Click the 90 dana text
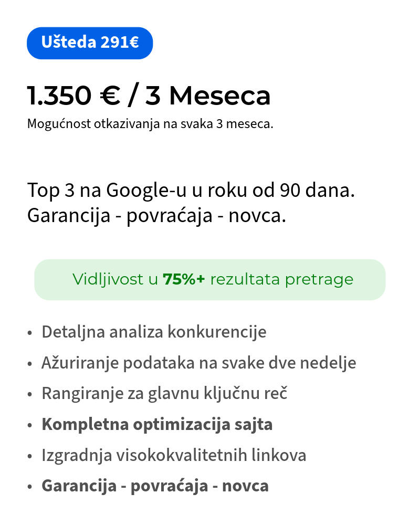420x525 pixels. [x=316, y=190]
